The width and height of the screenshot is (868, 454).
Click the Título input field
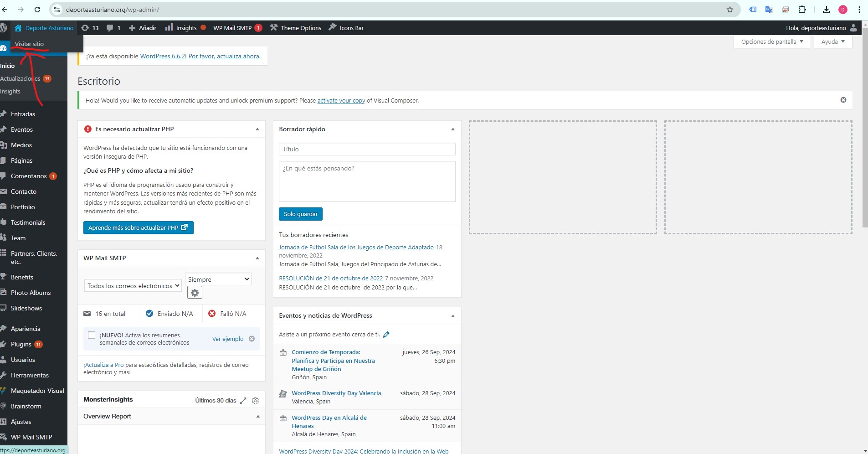pos(367,149)
